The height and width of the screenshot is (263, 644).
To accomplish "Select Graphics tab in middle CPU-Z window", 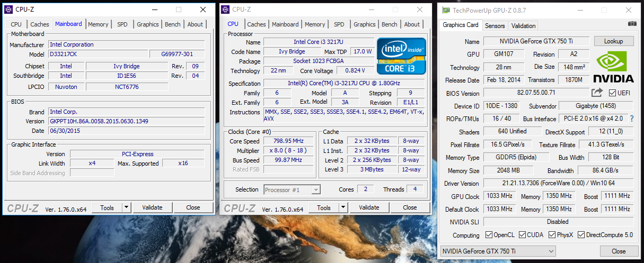I will 365,24.
